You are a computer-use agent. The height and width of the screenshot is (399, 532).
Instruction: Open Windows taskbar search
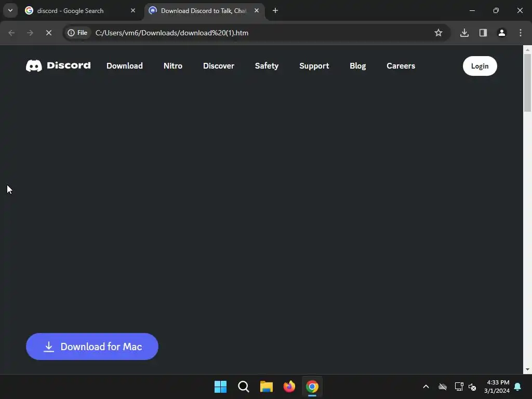(244, 387)
